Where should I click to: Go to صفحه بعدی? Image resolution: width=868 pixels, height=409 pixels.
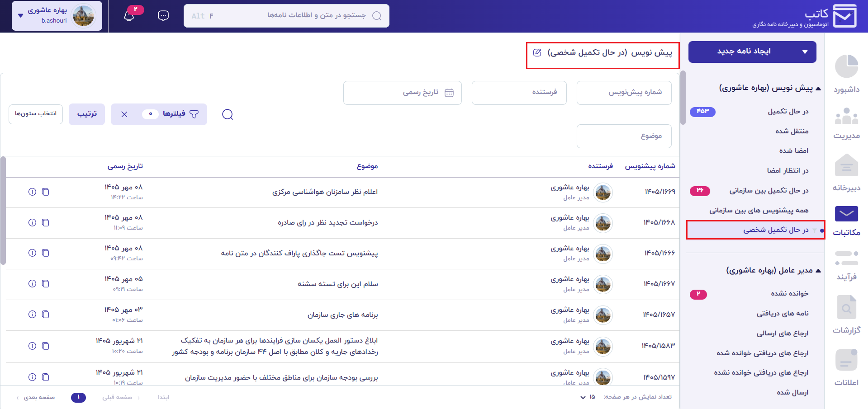pos(35,398)
